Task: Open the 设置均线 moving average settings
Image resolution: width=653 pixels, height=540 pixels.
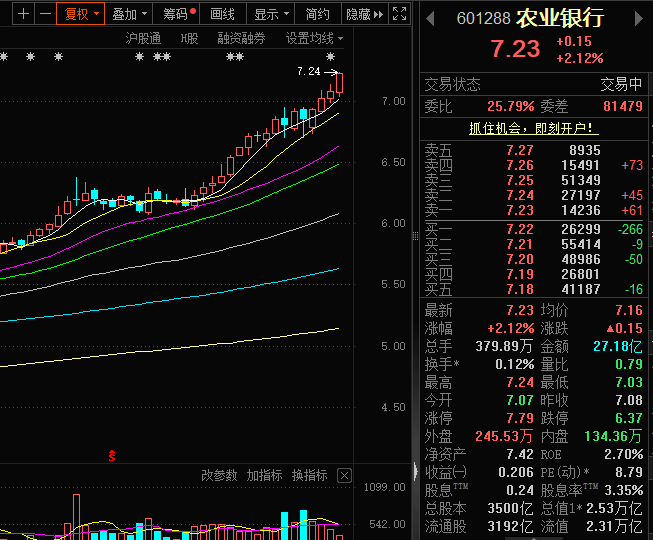Action: point(313,38)
